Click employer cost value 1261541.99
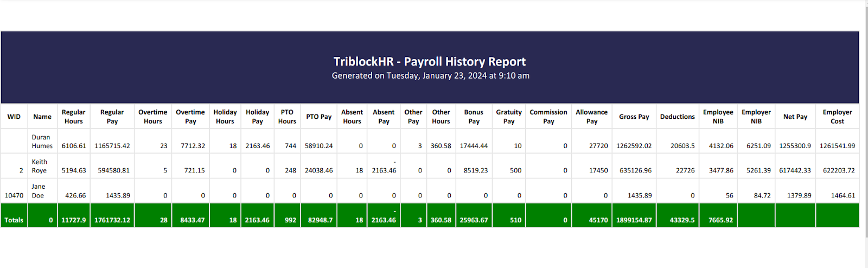The image size is (868, 268). (837, 146)
